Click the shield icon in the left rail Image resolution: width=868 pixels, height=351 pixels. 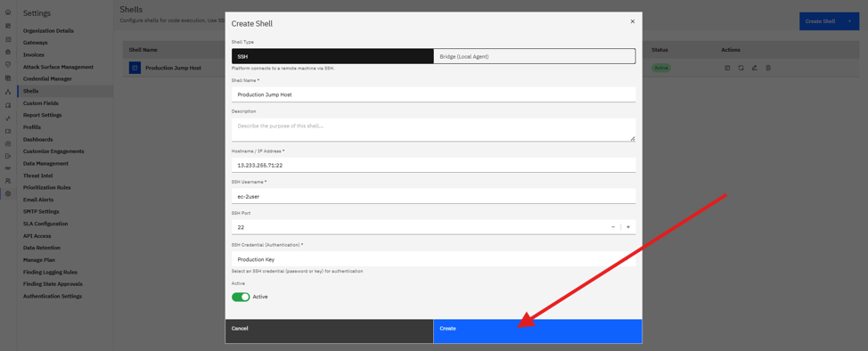(x=8, y=64)
